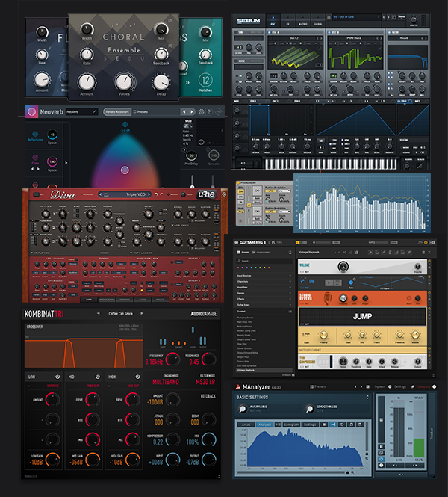Toggle the LOW band power button in Kombinat Tri
Screen dimensions: 448x497
(x=57, y=377)
